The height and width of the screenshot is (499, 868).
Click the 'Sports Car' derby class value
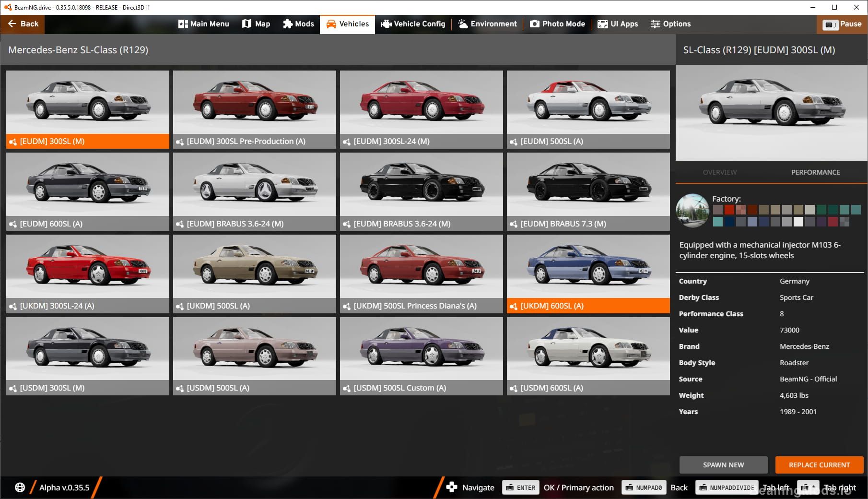[797, 297]
